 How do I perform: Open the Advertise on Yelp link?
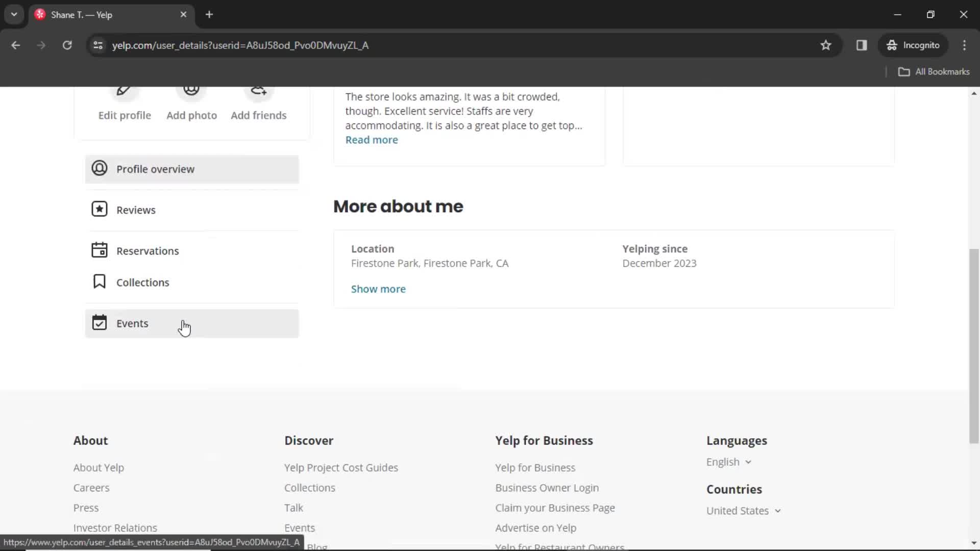point(535,528)
